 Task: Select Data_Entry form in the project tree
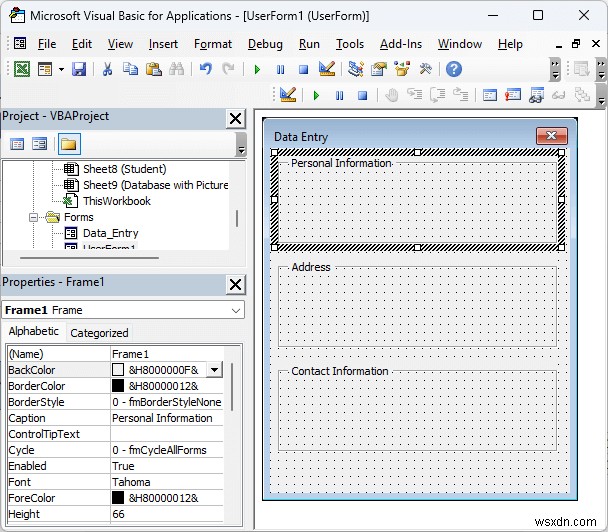point(111,233)
